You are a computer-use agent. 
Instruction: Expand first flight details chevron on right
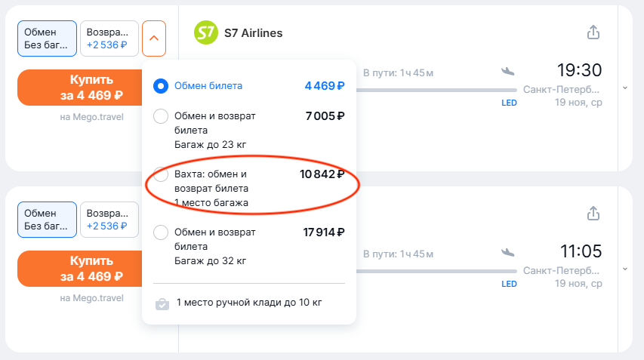(624, 88)
